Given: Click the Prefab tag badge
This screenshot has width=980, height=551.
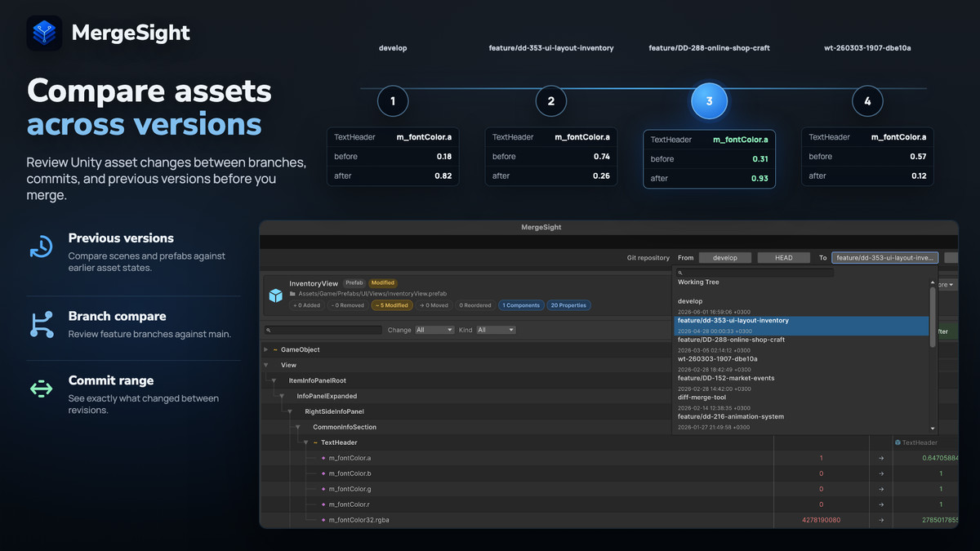Looking at the screenshot, I should [354, 283].
